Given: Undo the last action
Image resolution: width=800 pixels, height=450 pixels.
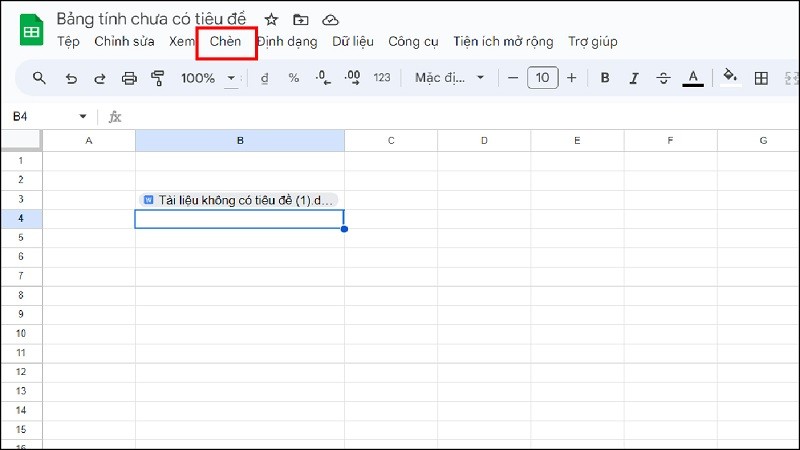Looking at the screenshot, I should [71, 78].
